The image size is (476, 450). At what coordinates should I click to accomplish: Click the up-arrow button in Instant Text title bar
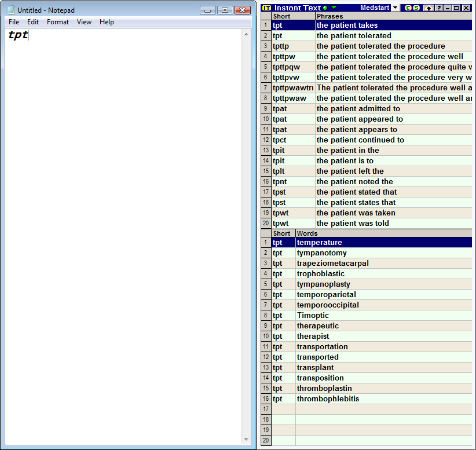pos(429,8)
